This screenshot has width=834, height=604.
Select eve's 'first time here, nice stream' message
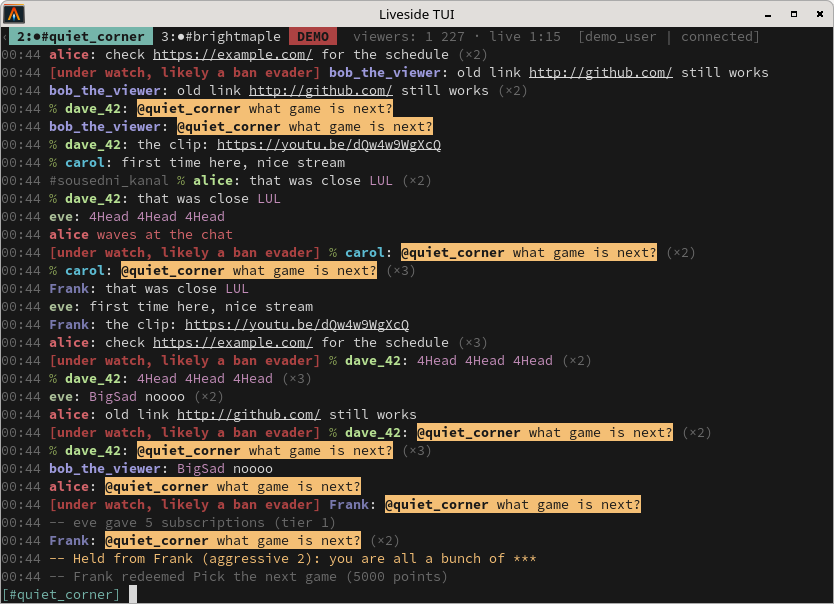(x=201, y=307)
